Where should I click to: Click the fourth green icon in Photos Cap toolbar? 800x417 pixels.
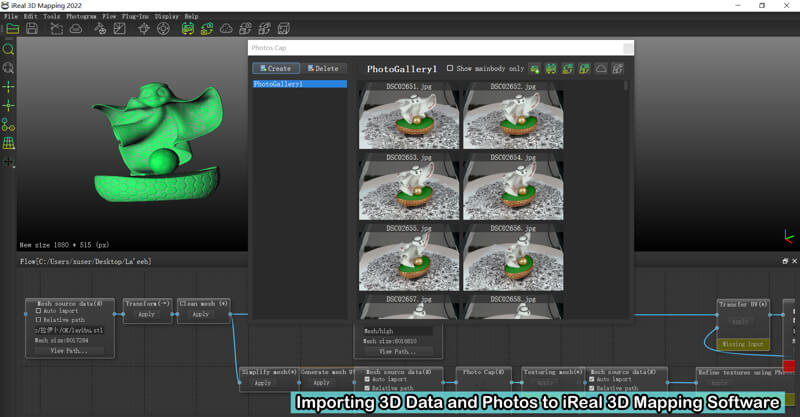(x=584, y=68)
